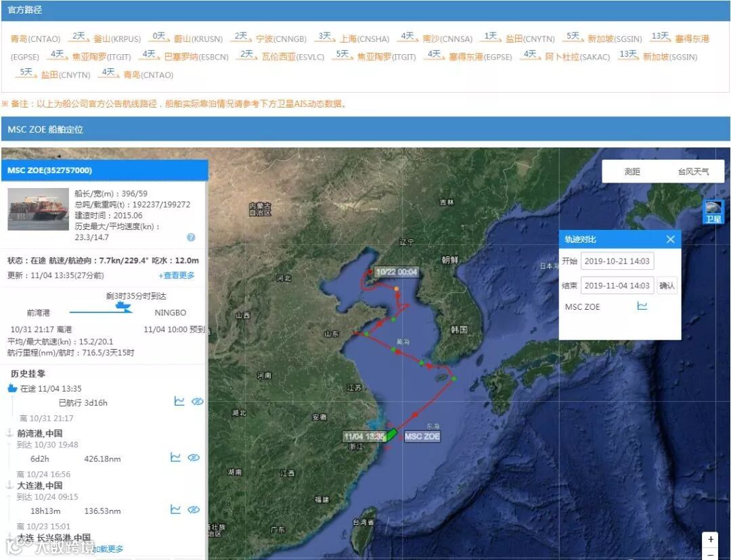Close the 轨迹对比 track comparison panel
The height and width of the screenshot is (560, 731).
click(x=670, y=239)
